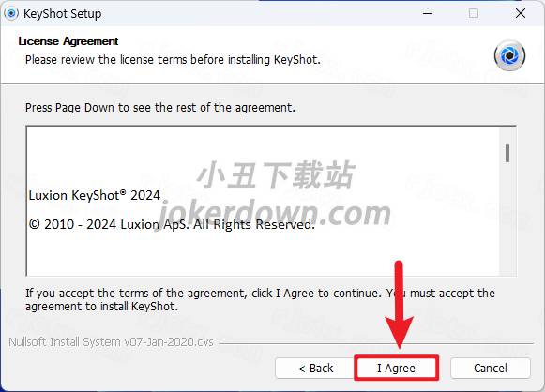
Task: Click the KeyShot Setup title text
Action: pyautogui.click(x=62, y=13)
